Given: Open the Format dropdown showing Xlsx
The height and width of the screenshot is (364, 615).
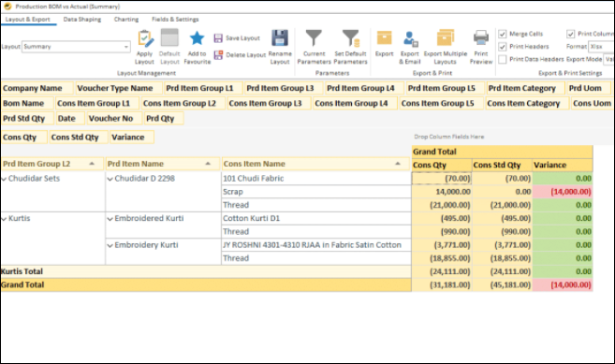Looking at the screenshot, I should pos(601,47).
